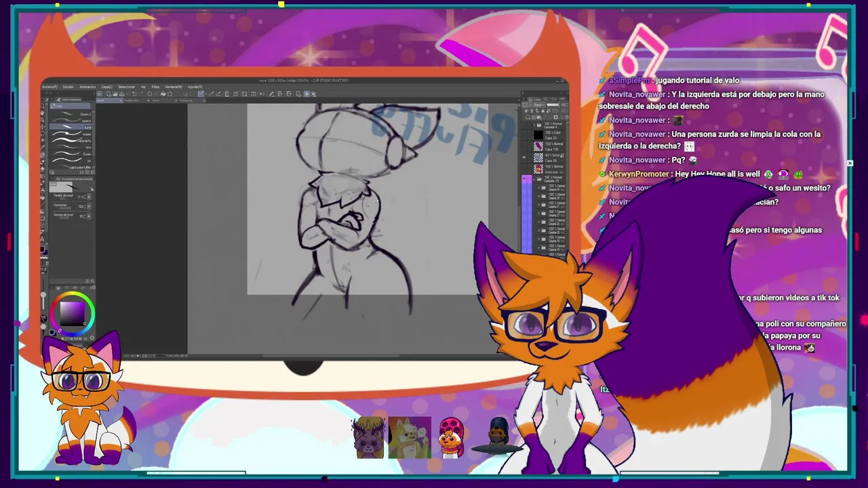Open the Seleccionar menu
Screen dimensions: 868x488
tap(126, 87)
